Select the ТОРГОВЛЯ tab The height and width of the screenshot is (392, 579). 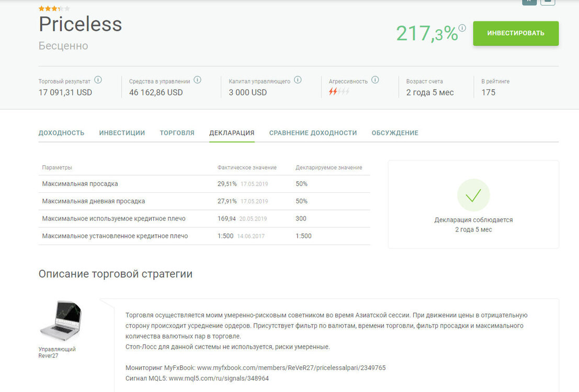177,133
